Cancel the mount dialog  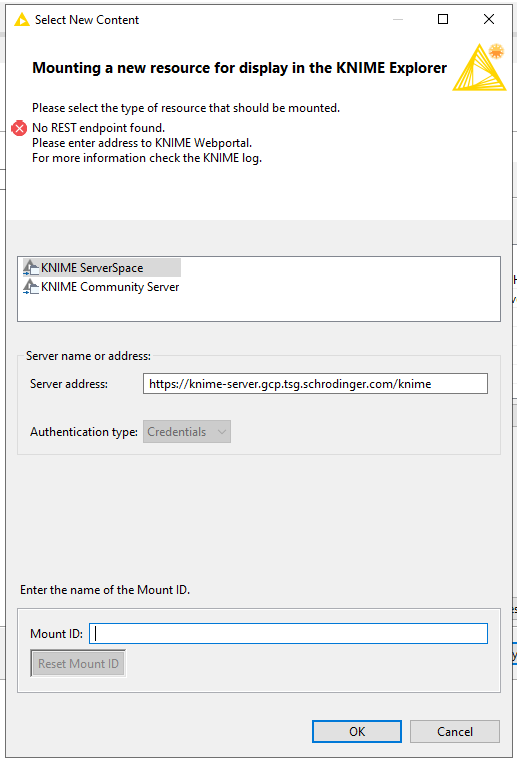click(x=455, y=731)
